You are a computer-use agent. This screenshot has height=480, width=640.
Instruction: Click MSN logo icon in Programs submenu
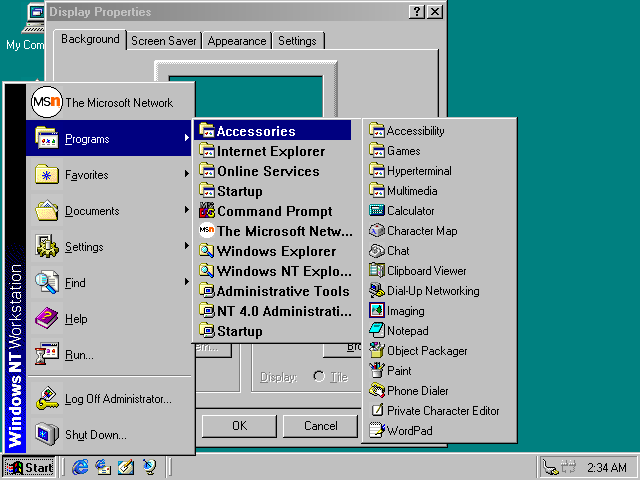207,231
